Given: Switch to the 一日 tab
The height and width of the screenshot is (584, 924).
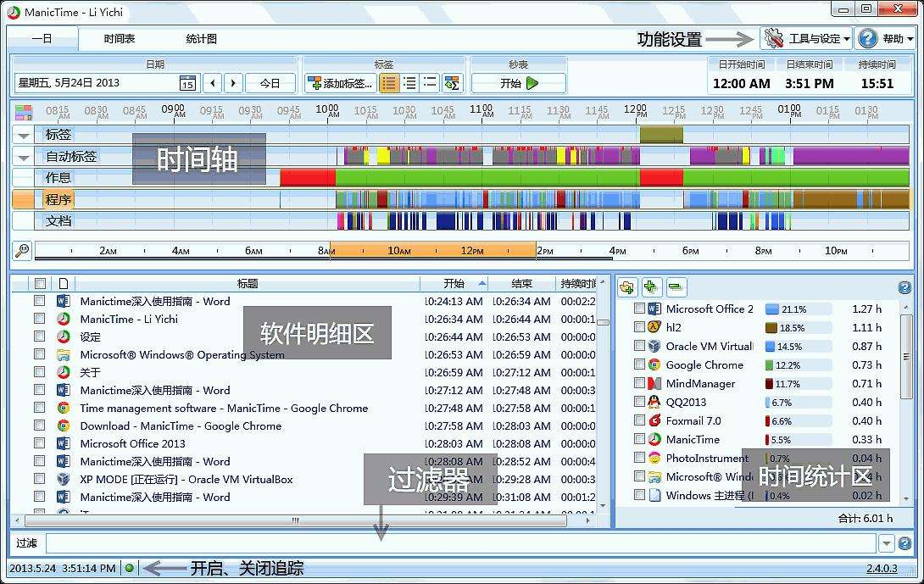Looking at the screenshot, I should (42, 39).
